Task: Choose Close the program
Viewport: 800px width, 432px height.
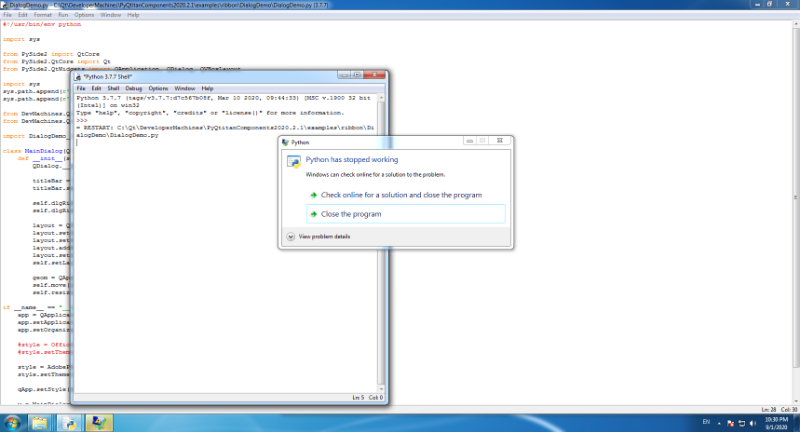Action: click(350, 214)
